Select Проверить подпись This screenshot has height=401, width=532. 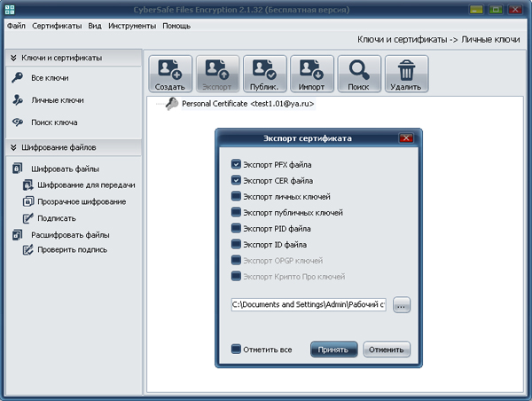coord(72,250)
